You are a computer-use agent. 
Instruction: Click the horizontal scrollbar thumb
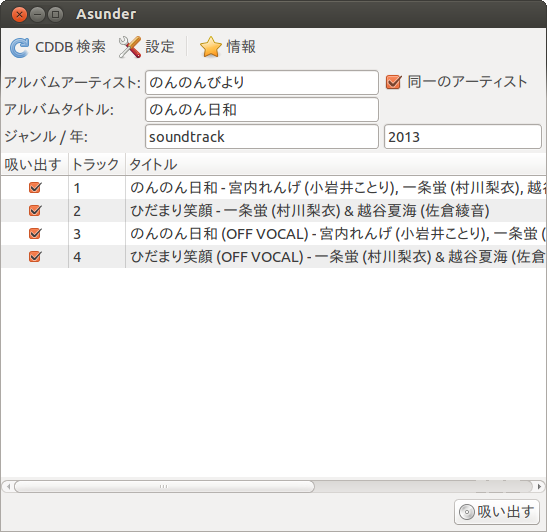tap(164, 486)
